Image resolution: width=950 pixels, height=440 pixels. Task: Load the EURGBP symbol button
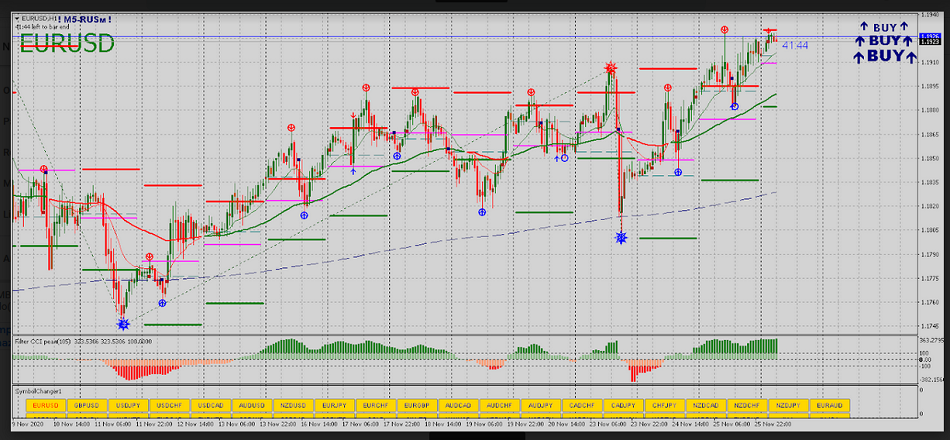[417, 405]
